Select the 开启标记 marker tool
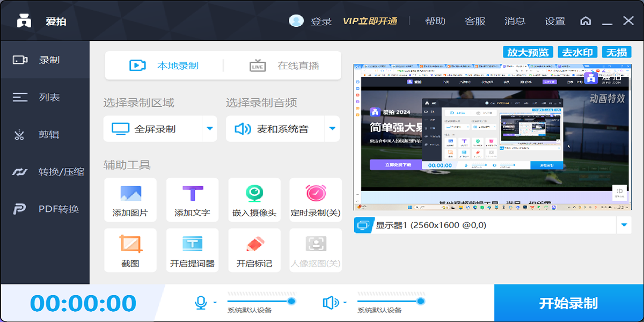 pyautogui.click(x=254, y=250)
